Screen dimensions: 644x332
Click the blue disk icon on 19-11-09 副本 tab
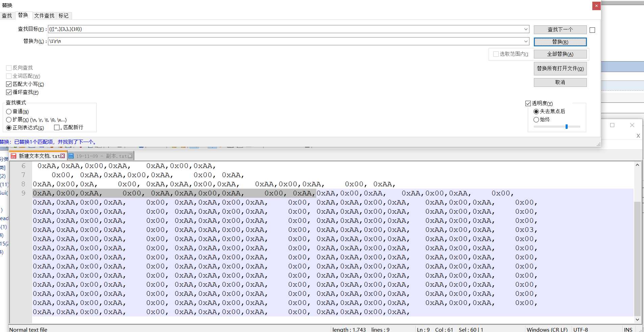(71, 156)
